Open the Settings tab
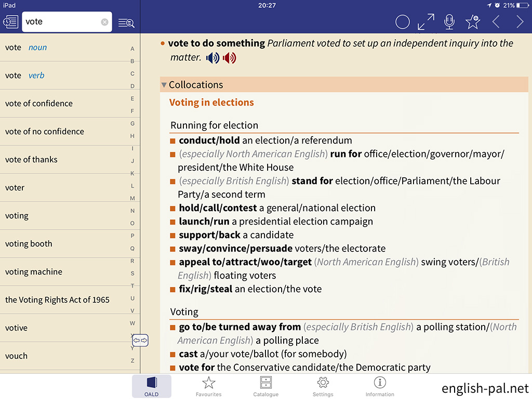 pos(323,387)
